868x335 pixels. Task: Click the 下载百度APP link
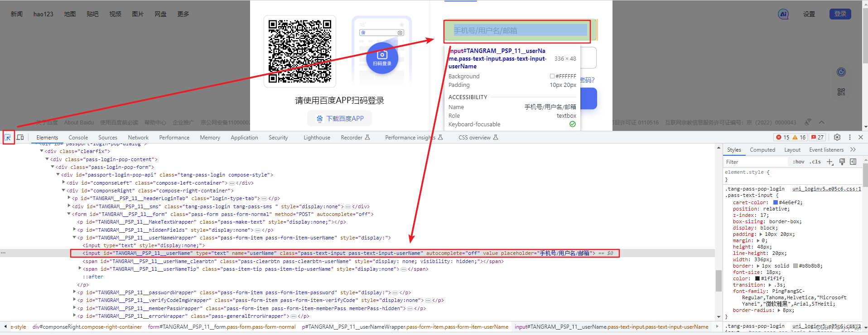click(x=340, y=119)
